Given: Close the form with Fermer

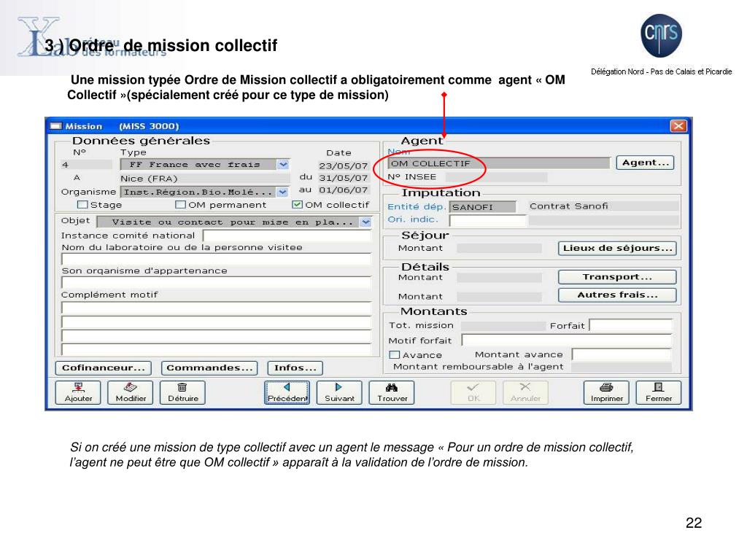Looking at the screenshot, I should click(659, 393).
